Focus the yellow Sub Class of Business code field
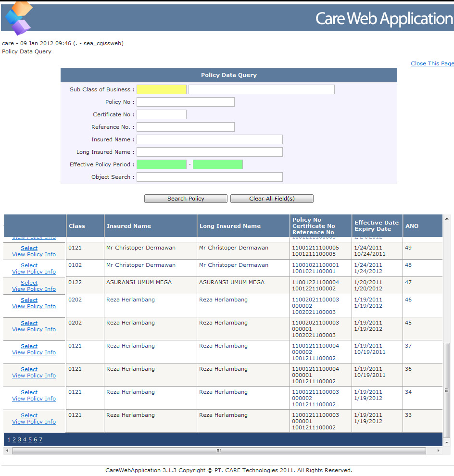The width and height of the screenshot is (454, 476). click(x=161, y=89)
